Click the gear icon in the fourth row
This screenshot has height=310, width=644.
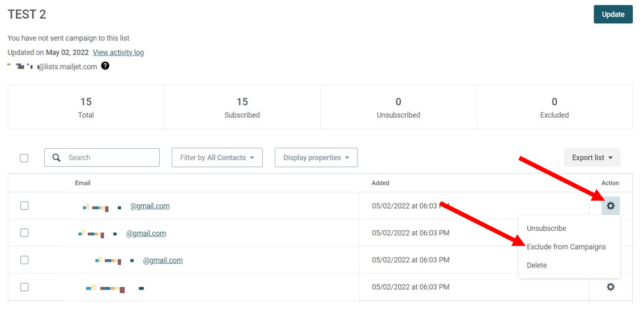click(x=611, y=287)
